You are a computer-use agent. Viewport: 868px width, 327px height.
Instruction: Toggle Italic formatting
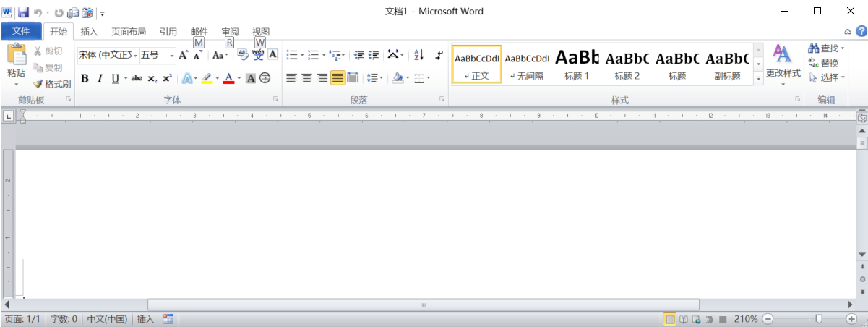[x=100, y=78]
